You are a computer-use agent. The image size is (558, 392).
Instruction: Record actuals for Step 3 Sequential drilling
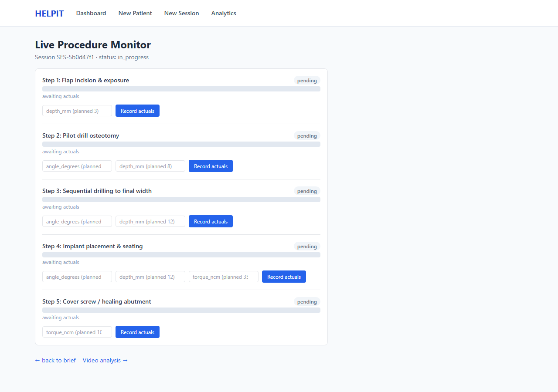tap(211, 221)
